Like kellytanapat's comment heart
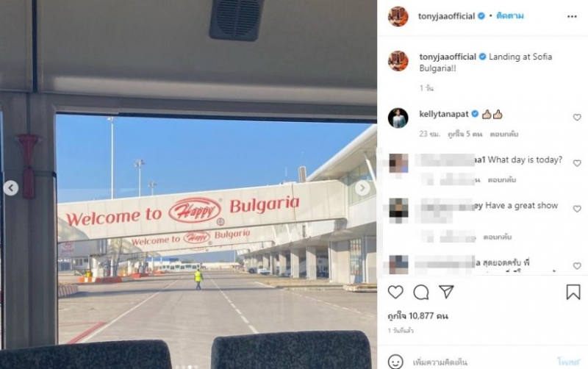Viewport: 588px width, 369px height. (577, 118)
